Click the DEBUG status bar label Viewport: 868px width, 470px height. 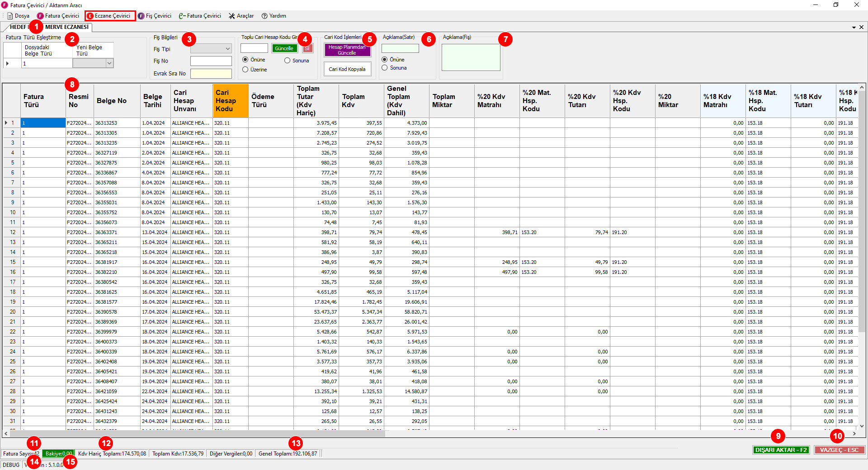coord(11,465)
